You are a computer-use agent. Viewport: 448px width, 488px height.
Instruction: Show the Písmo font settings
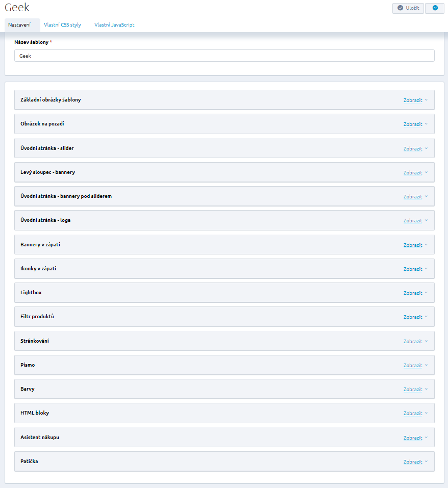415,366
